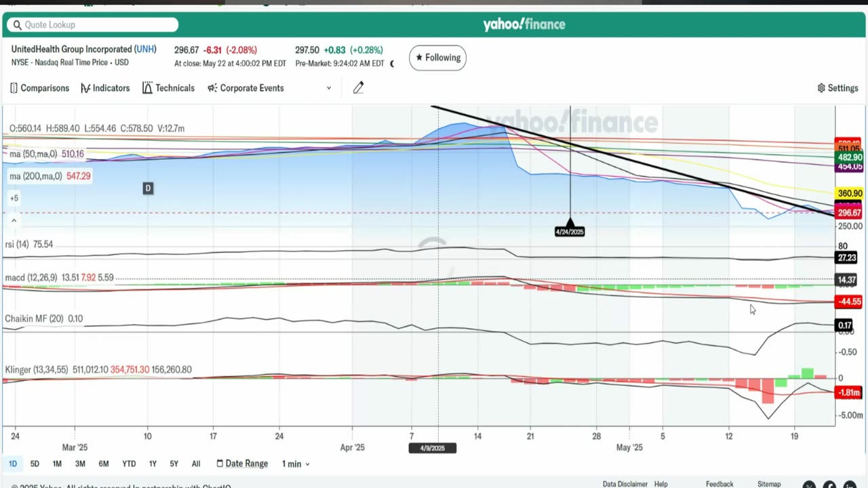Screen dimensions: 868x488
Task: Click the -1.81m Klinger value label
Action: coord(849,393)
